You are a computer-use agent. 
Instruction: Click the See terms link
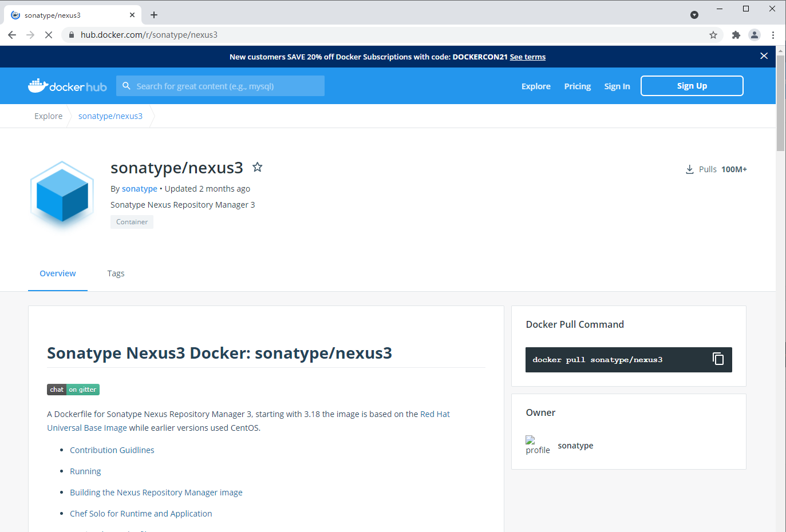[x=528, y=57]
